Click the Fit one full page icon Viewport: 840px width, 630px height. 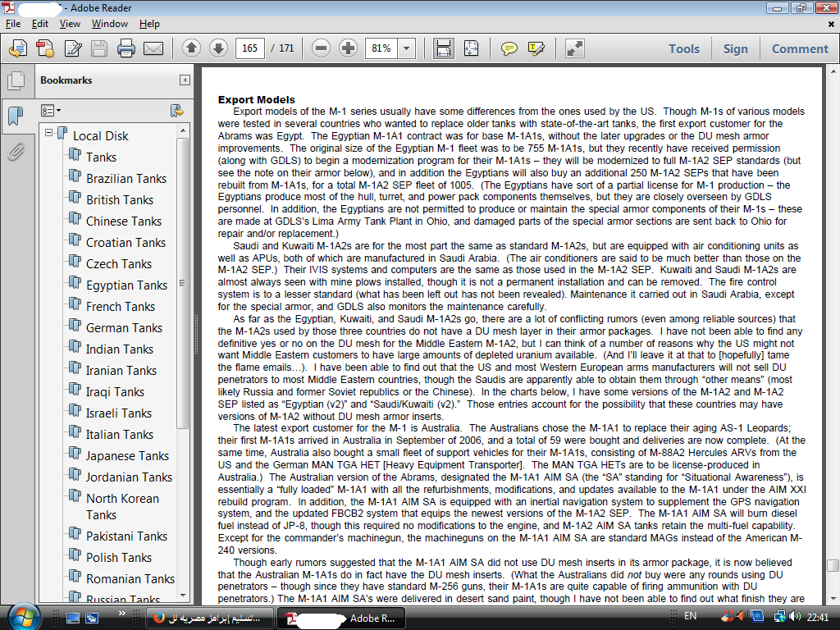[471, 48]
